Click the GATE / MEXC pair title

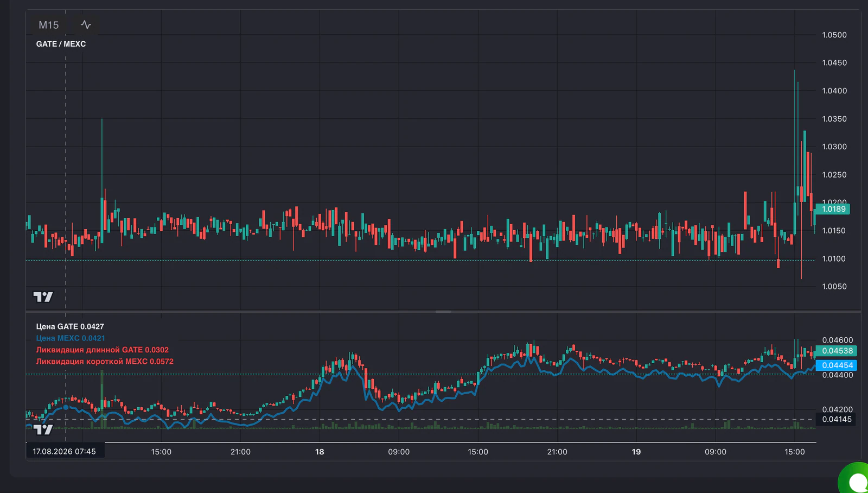(61, 44)
